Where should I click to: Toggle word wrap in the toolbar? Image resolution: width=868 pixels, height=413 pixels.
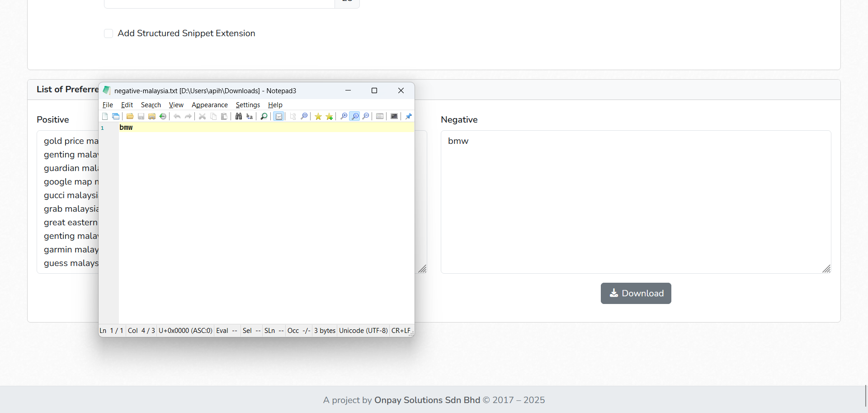coord(279,117)
